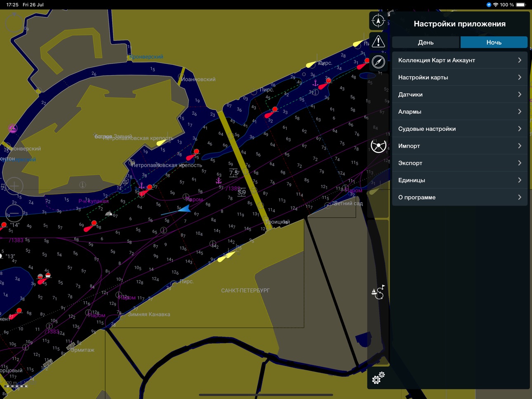
Task: Tap the gears settings icon
Action: click(378, 378)
